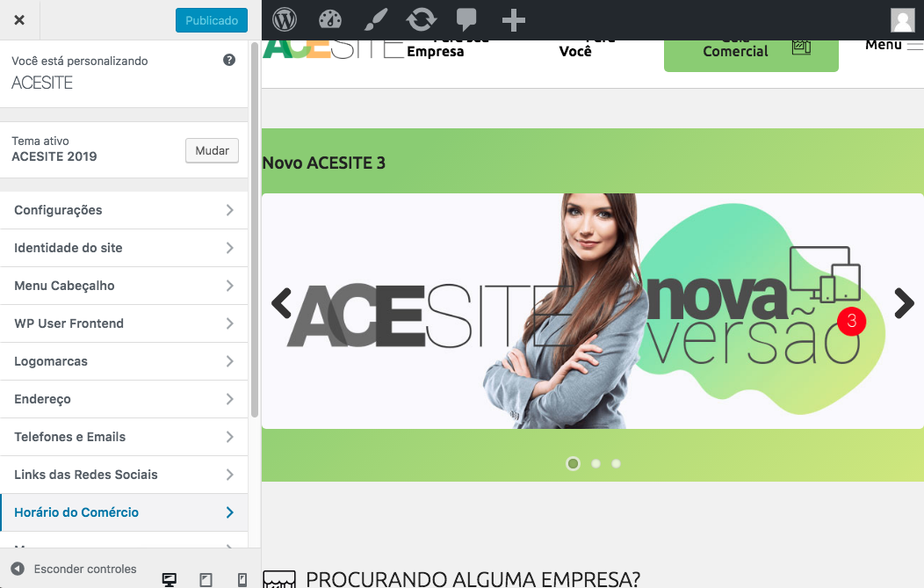Click the ACESITE 2019 theme name
Image resolution: width=924 pixels, height=588 pixels.
(54, 156)
